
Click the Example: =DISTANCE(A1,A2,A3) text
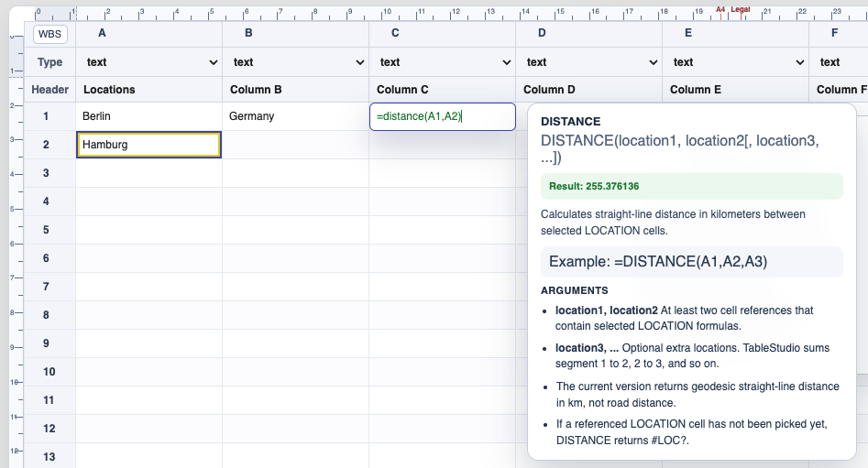[x=658, y=262]
